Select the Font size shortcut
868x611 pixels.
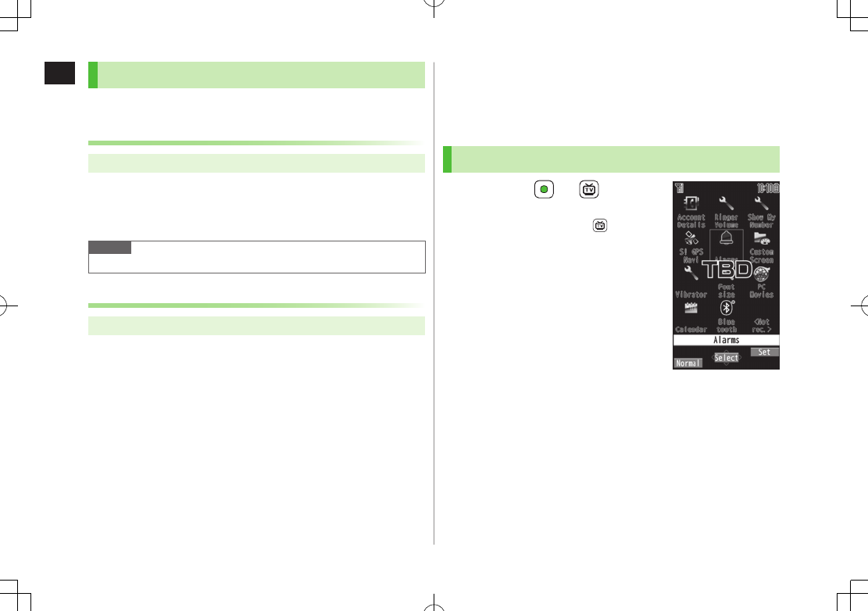coord(727,291)
